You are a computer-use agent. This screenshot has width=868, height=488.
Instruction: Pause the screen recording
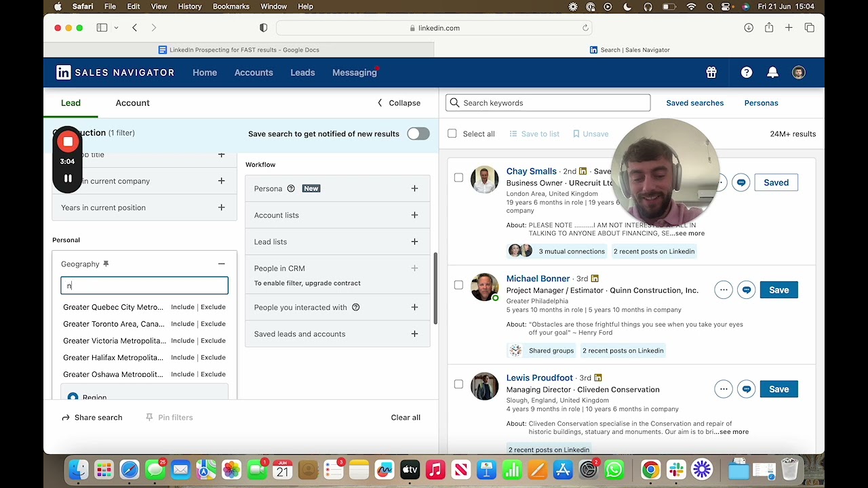pyautogui.click(x=68, y=178)
